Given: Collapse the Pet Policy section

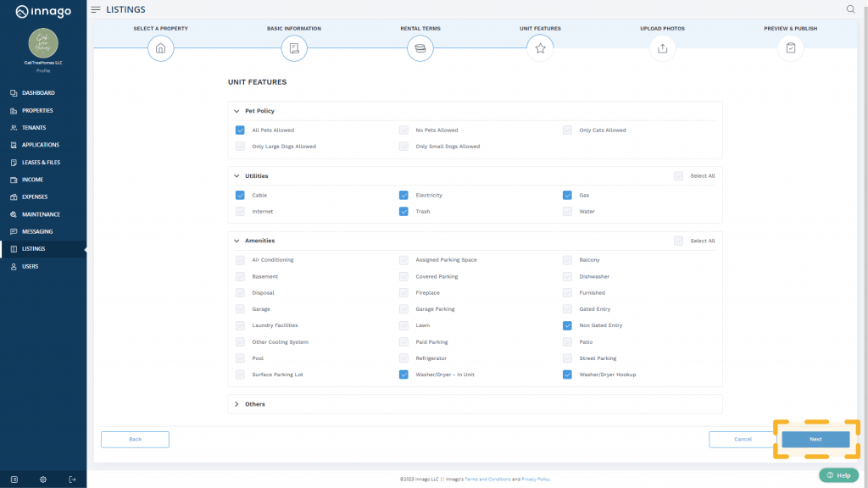Looking at the screenshot, I should click(x=236, y=111).
